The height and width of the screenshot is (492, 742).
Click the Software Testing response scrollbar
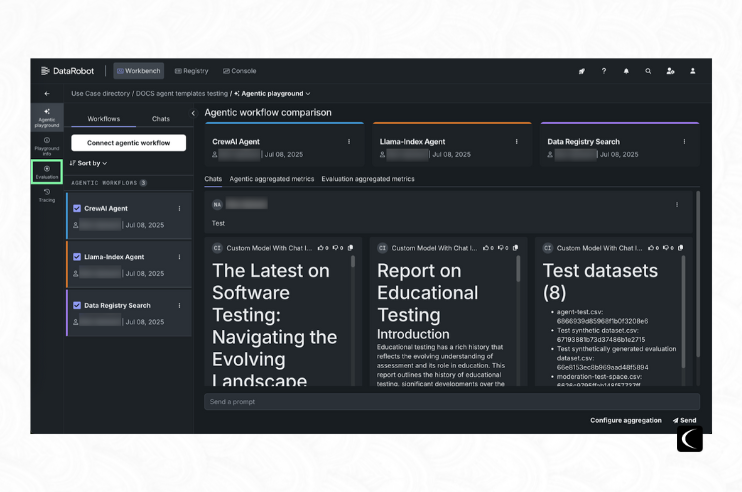(353, 262)
